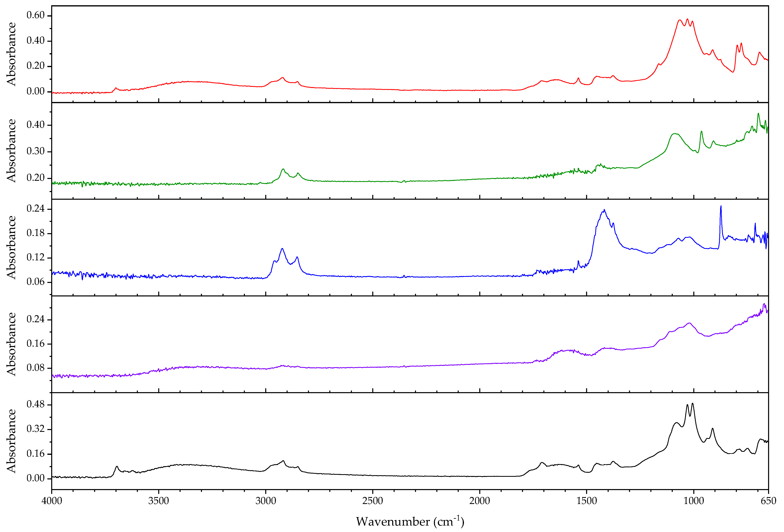This screenshot has height=532, width=784.
Task: Click the Absorbance label of the green spectrum
Action: [x=11, y=151]
